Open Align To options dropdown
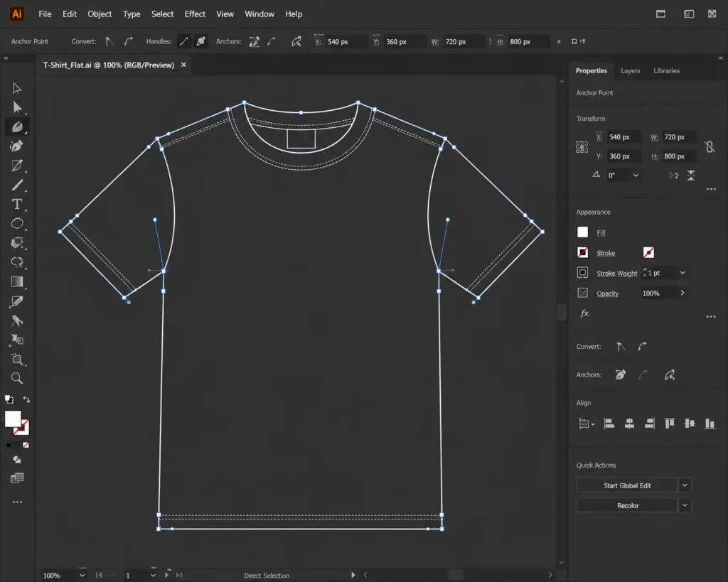 click(x=587, y=424)
